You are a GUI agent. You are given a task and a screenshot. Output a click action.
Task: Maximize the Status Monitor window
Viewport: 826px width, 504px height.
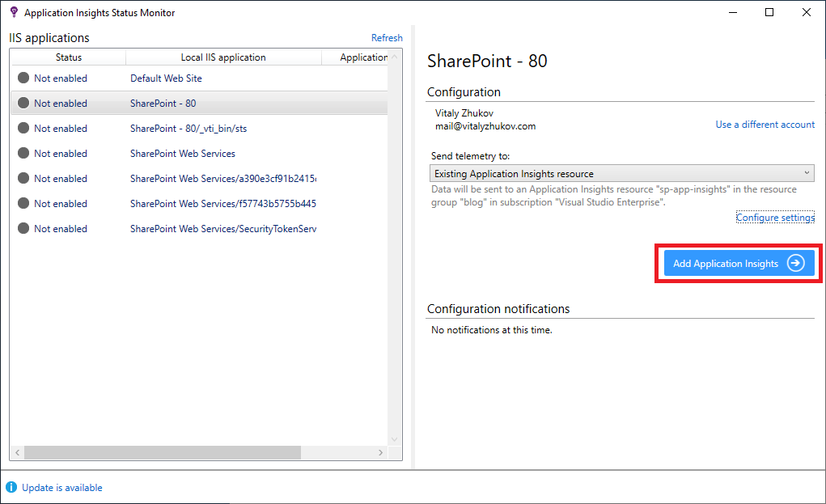[x=769, y=12]
